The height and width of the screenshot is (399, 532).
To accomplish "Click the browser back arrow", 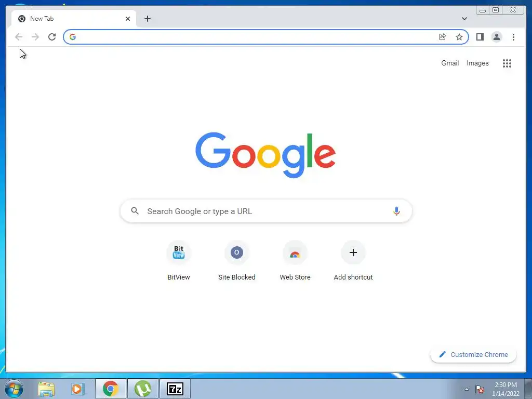I will click(x=19, y=37).
